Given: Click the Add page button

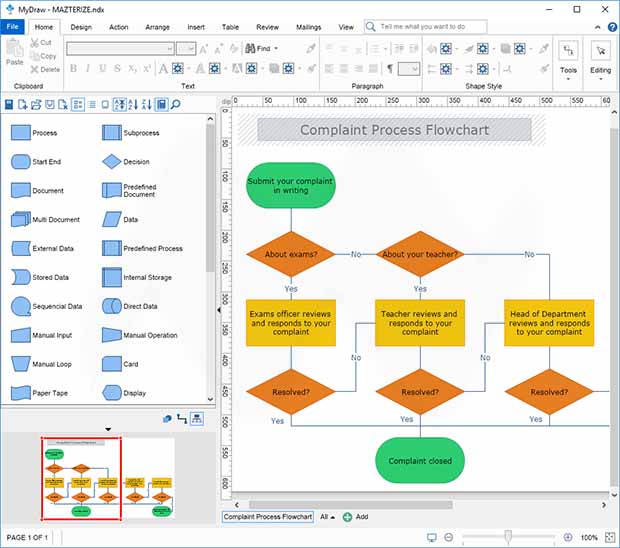Looking at the screenshot, I should point(355,517).
